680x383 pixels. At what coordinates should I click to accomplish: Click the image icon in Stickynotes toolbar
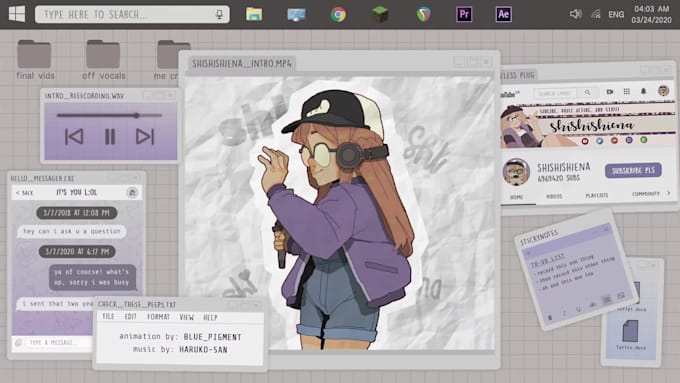(621, 295)
